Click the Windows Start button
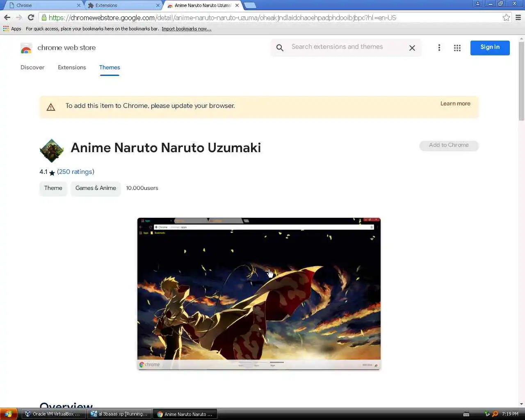The image size is (525, 420). [x=9, y=414]
